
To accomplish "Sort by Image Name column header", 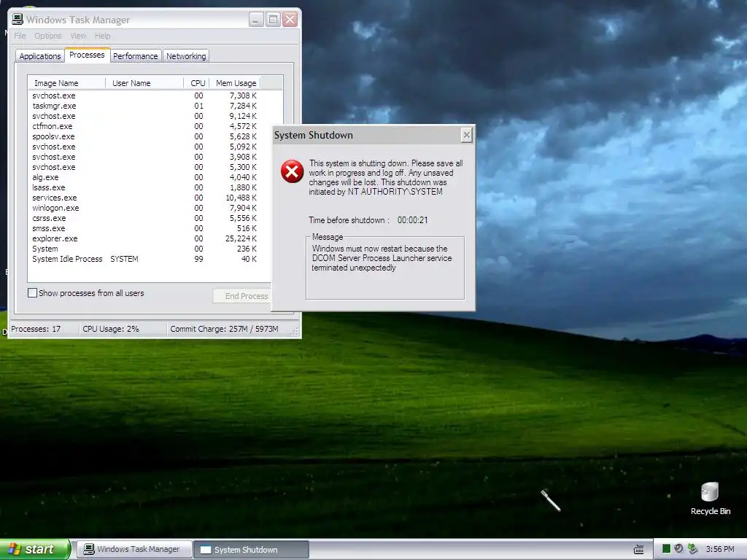I will click(66, 83).
